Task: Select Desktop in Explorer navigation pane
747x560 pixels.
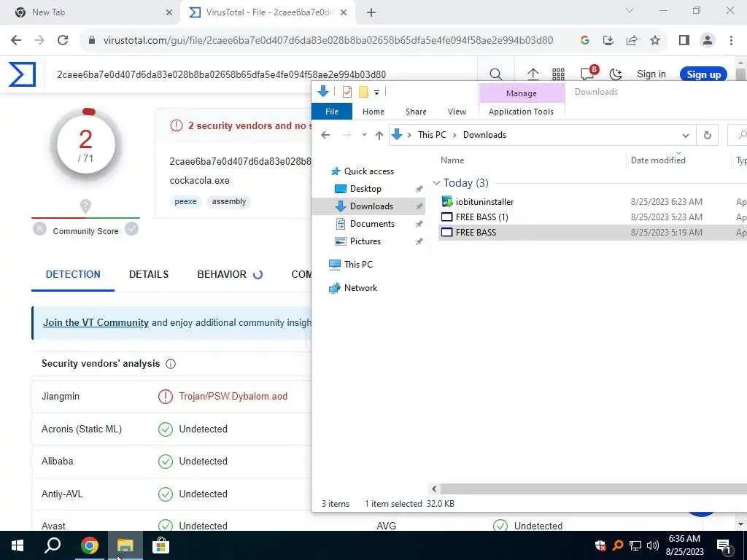Action: point(365,189)
